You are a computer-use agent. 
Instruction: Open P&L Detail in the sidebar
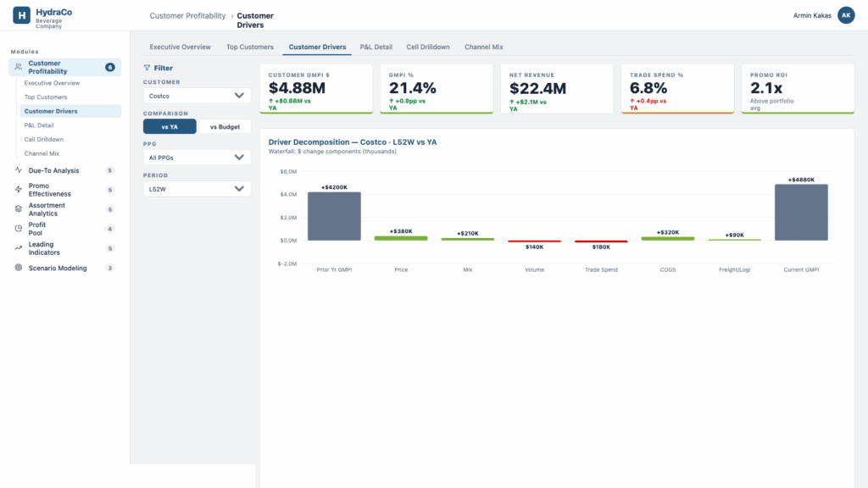[70, 125]
